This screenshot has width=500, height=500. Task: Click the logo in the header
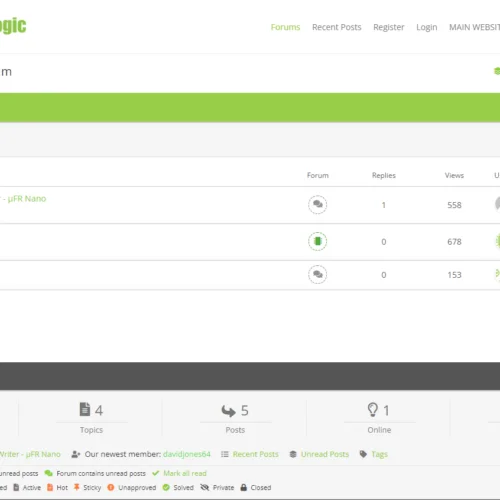(x=13, y=25)
